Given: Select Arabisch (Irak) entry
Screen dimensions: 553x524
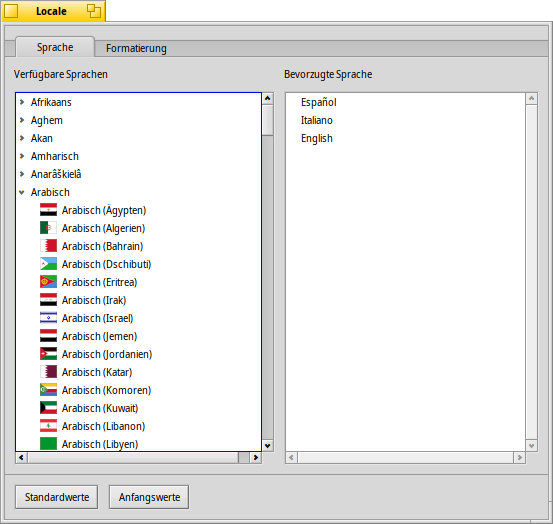Looking at the screenshot, I should pyautogui.click(x=139, y=300).
